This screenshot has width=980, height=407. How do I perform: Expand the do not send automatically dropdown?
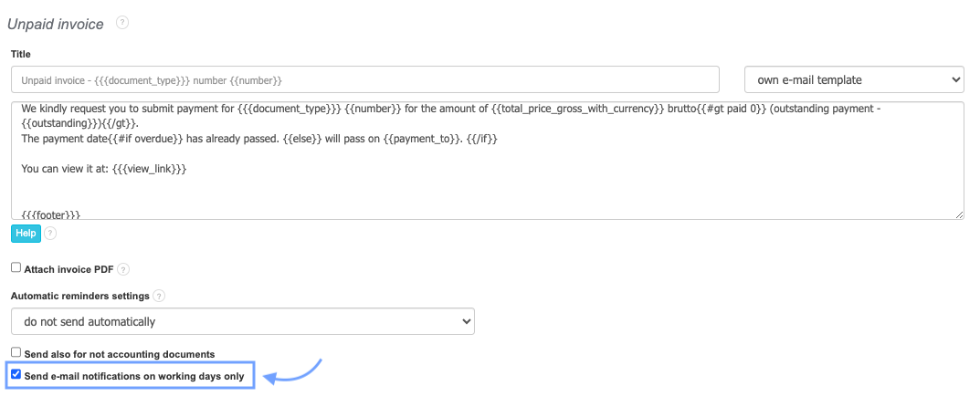tap(242, 321)
